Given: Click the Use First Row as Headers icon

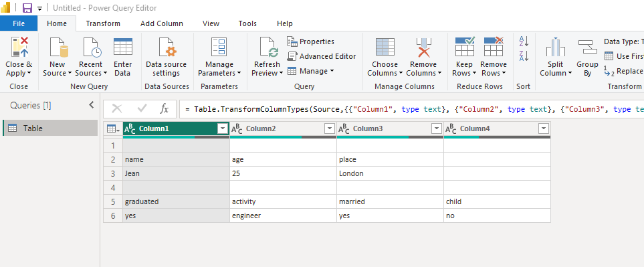Looking at the screenshot, I should click(609, 56).
